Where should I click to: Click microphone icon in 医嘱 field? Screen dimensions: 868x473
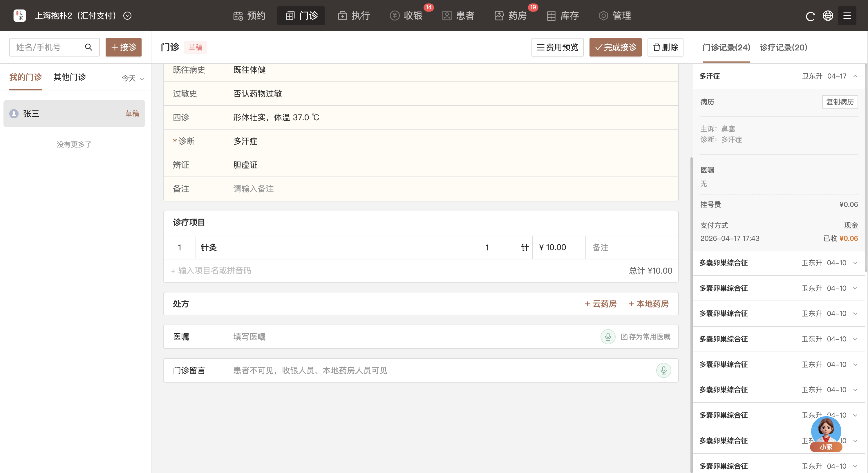coord(608,337)
